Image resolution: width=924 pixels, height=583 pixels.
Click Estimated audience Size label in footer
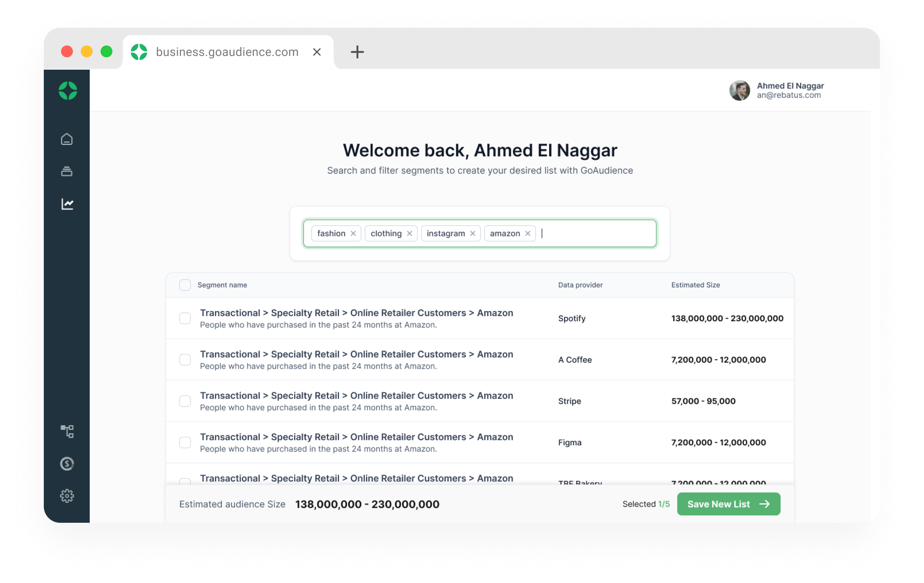pos(232,504)
